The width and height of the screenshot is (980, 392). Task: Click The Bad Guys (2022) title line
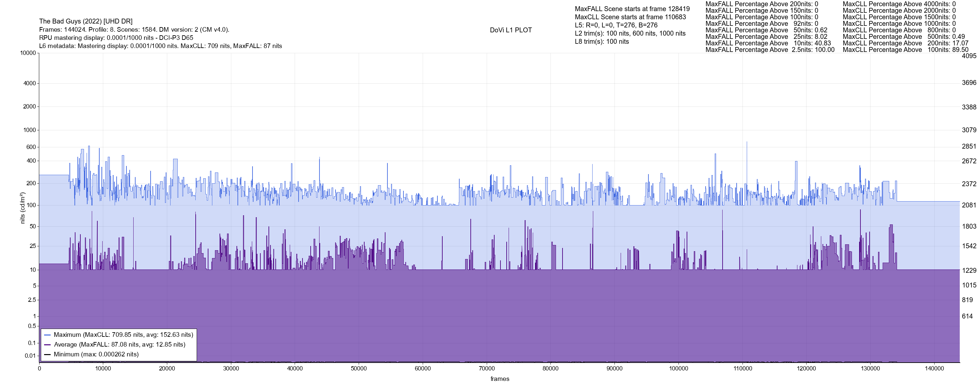tap(86, 21)
